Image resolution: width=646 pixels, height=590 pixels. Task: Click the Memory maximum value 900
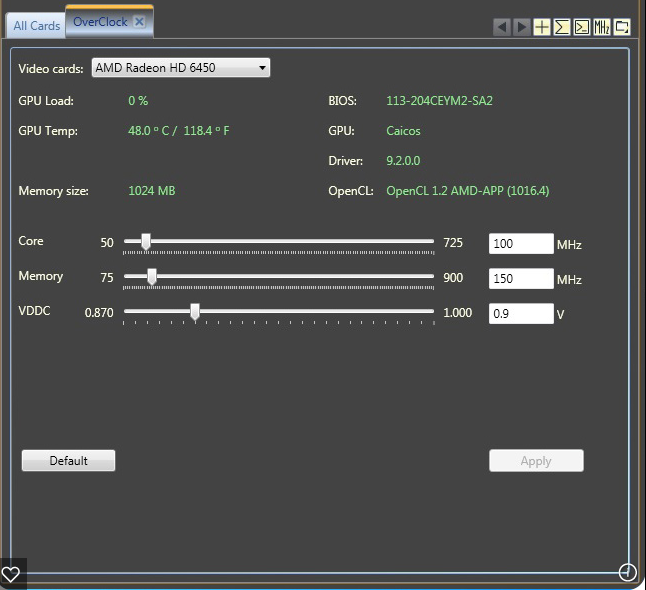(x=453, y=278)
